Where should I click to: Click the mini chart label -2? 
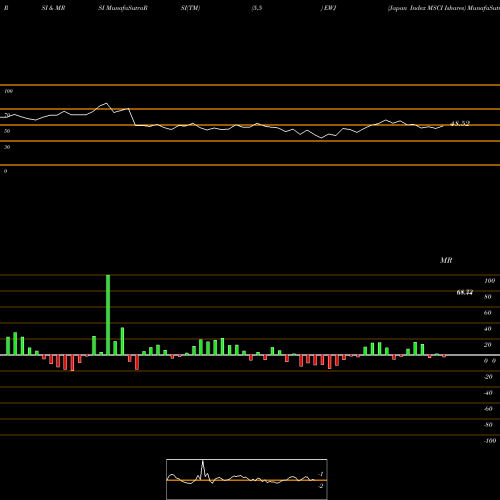pos(320,486)
